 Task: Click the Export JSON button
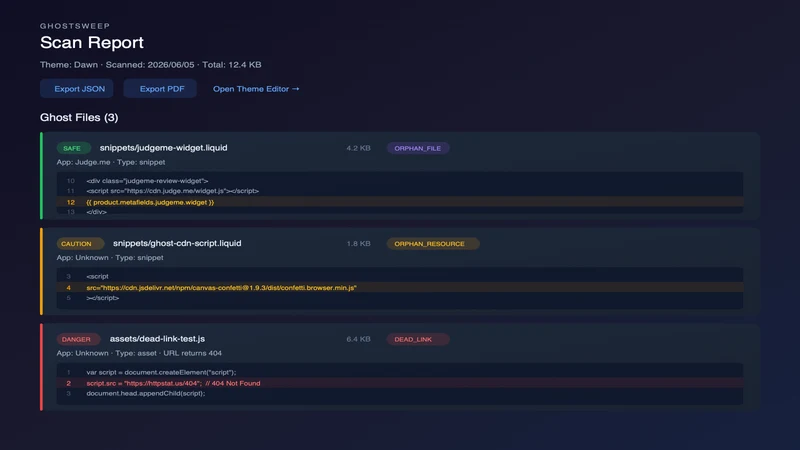77,89
